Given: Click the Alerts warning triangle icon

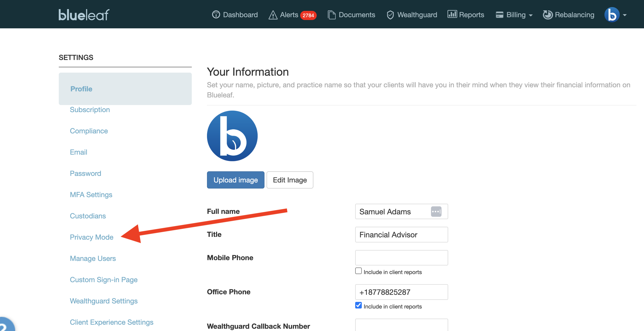Looking at the screenshot, I should click(x=273, y=15).
